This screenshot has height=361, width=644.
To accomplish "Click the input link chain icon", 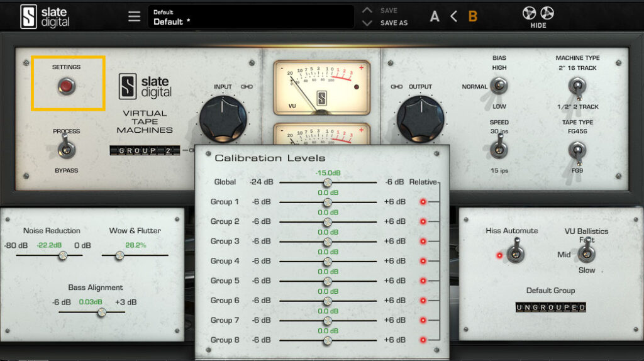I will click(x=247, y=87).
